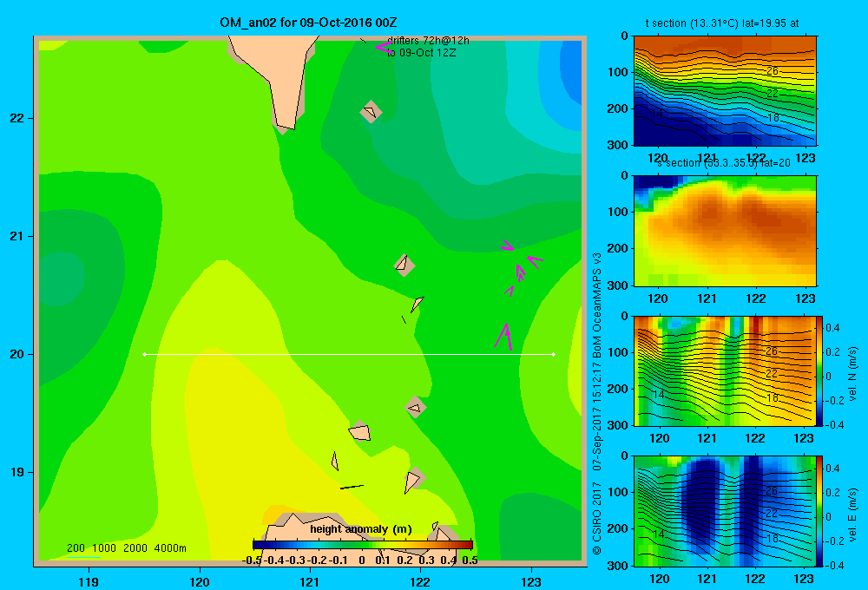Open the northward velocity section plot
Image resolution: width=868 pixels, height=590 pixels.
coord(725,370)
